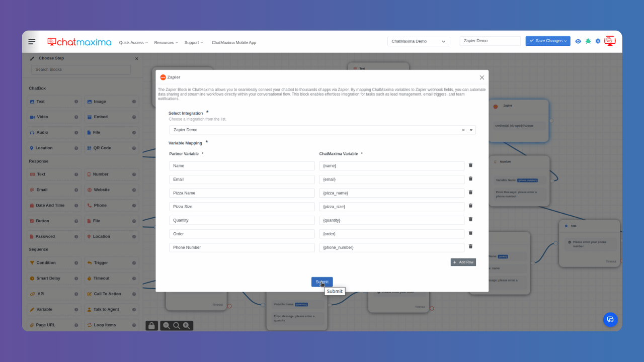The image size is (644, 362).
Task: Open the debug bug icon
Action: coord(588,41)
